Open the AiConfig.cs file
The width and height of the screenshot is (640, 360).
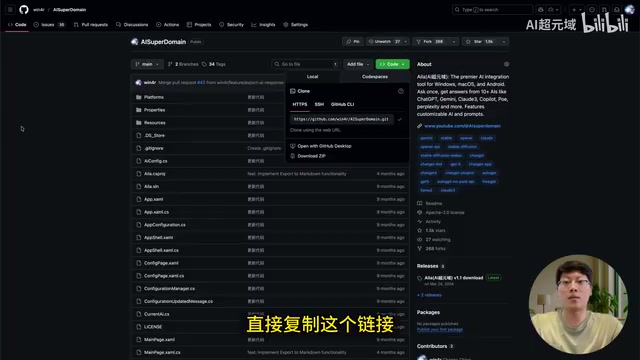coord(156,161)
